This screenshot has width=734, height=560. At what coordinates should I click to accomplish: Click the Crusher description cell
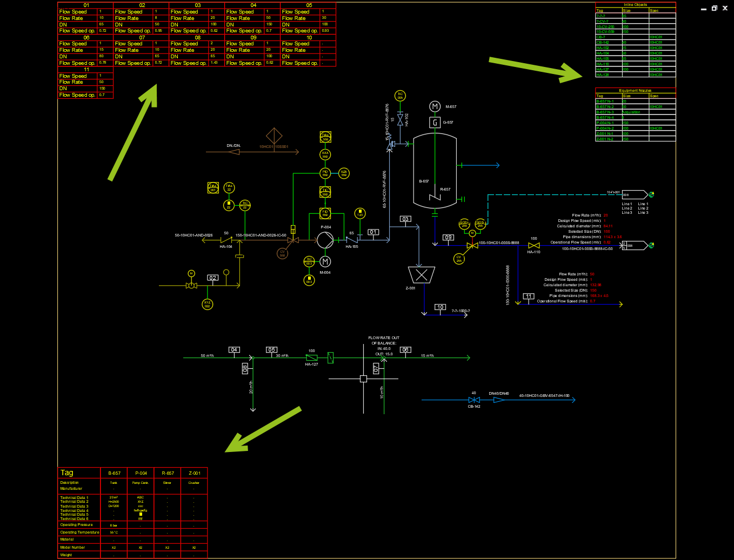tap(194, 483)
